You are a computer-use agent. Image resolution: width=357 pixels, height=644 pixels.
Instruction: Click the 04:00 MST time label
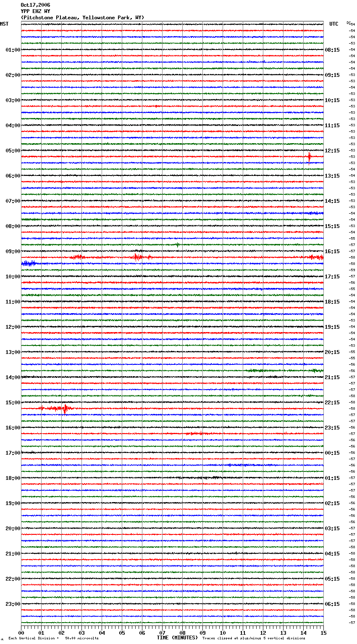point(13,126)
